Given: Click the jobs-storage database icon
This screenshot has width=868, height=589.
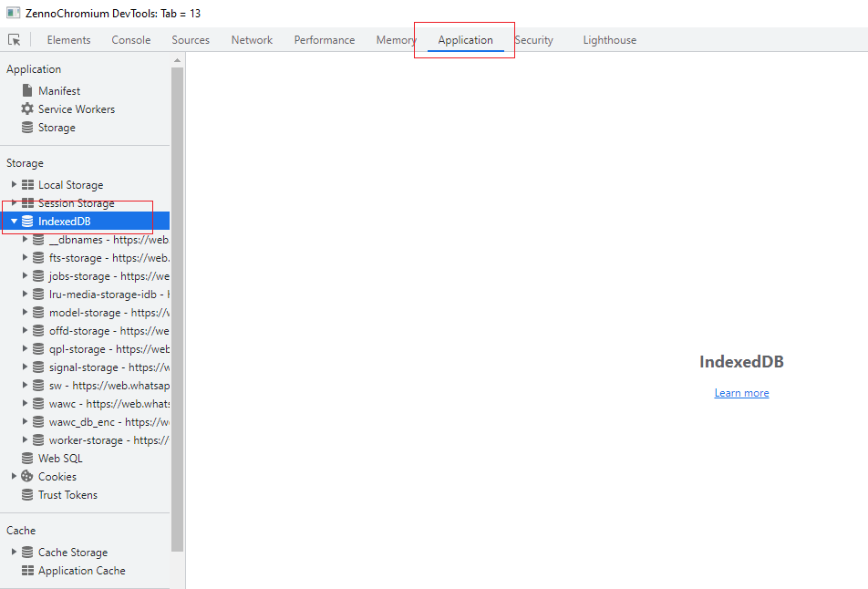Looking at the screenshot, I should point(38,275).
